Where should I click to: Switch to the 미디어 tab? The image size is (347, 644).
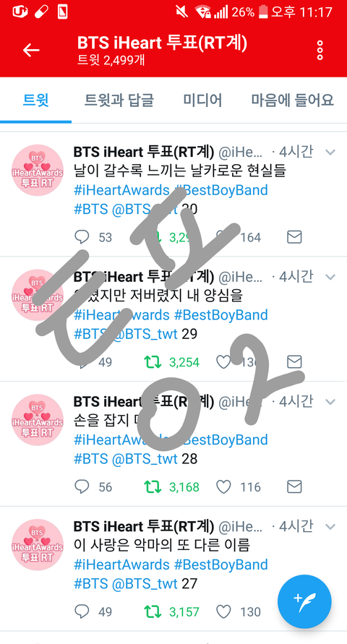coord(202,100)
